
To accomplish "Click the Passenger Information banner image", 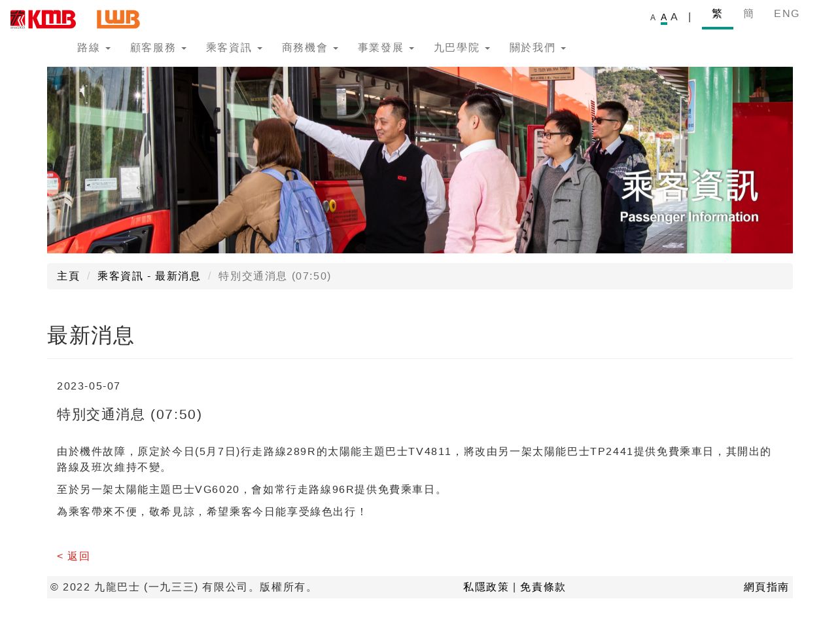I will click(x=420, y=160).
